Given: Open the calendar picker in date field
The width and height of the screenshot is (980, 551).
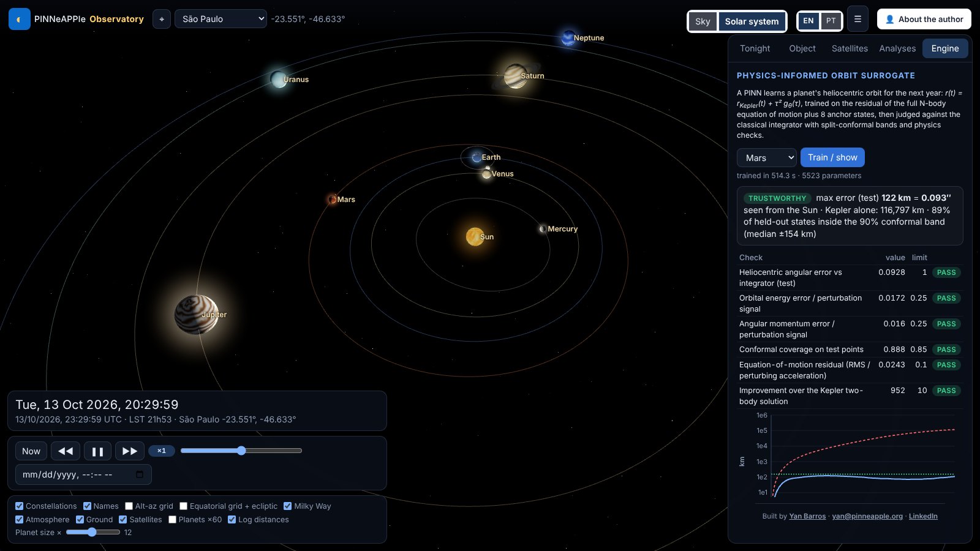Looking at the screenshot, I should [140, 474].
